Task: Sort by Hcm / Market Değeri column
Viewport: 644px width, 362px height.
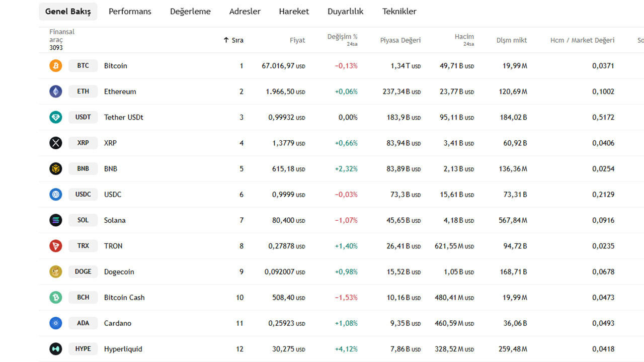Action: point(582,40)
